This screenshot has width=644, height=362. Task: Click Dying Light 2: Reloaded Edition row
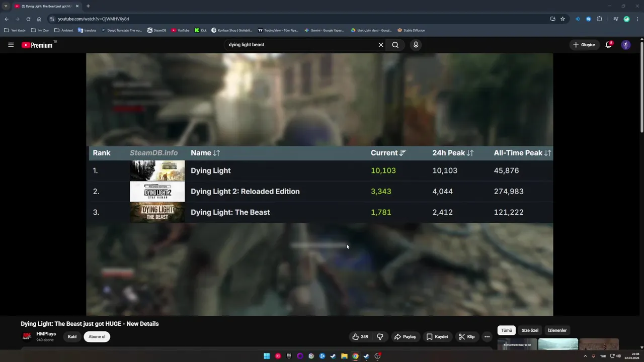pyautogui.click(x=321, y=192)
